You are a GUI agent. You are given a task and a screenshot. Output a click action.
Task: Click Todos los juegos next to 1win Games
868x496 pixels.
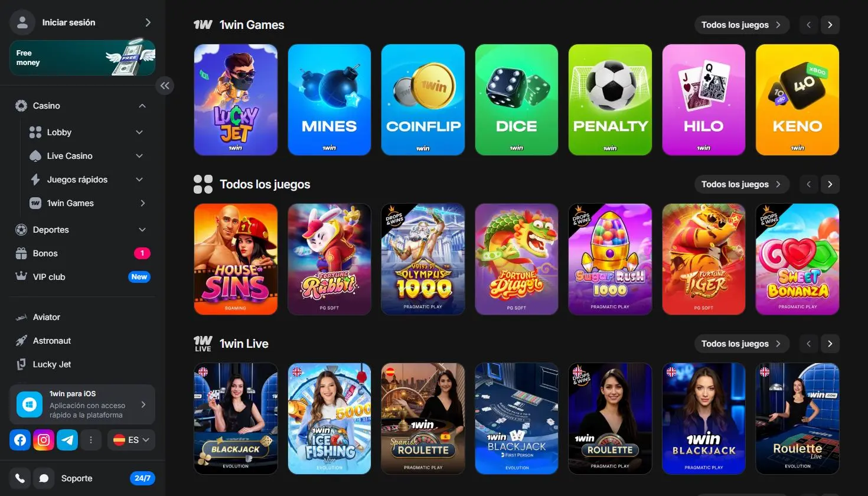coord(742,25)
